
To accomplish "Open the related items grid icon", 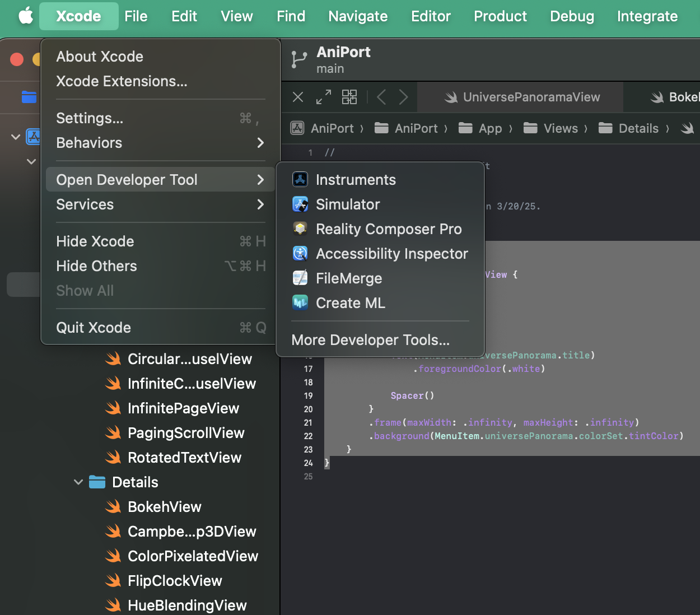I will coord(349,97).
